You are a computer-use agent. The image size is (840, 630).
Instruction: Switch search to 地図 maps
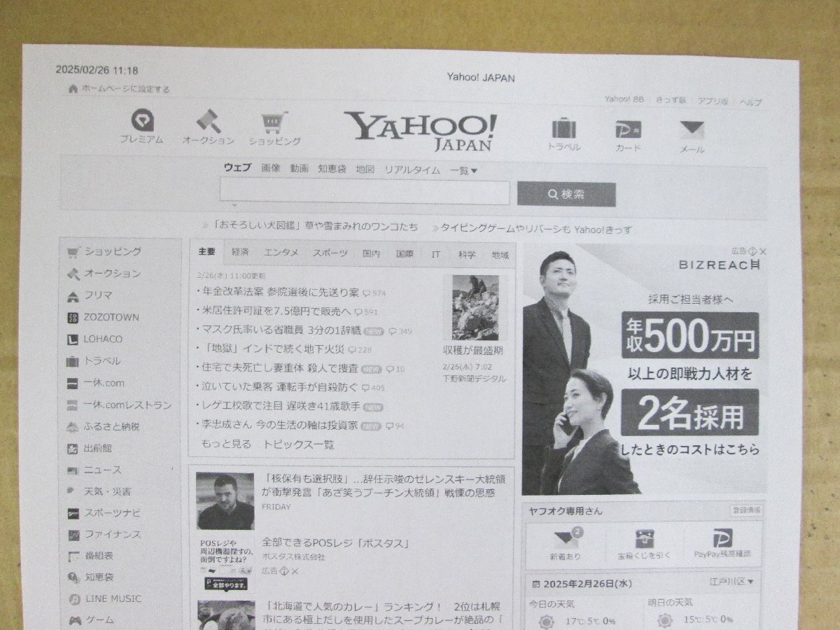365,169
